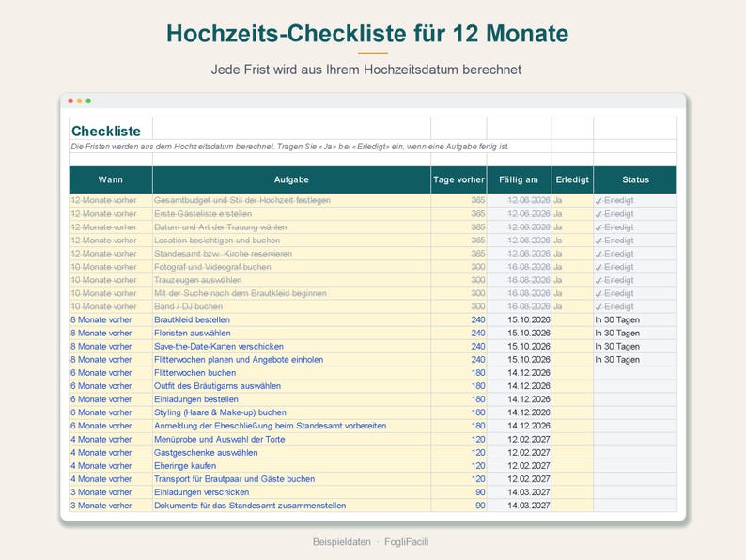Select the task Fotograf und Videograf buchen
Screen dimensions: 746x560
click(291, 267)
